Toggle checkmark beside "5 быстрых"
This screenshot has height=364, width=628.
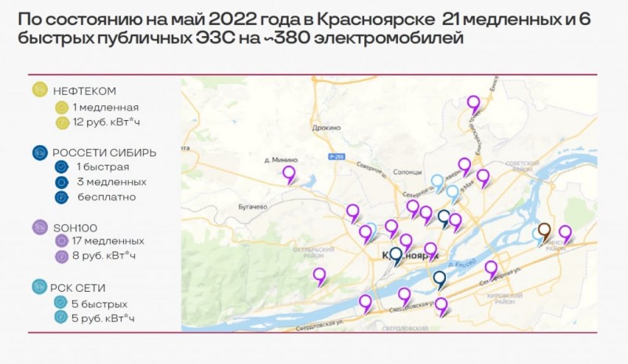(x=61, y=304)
